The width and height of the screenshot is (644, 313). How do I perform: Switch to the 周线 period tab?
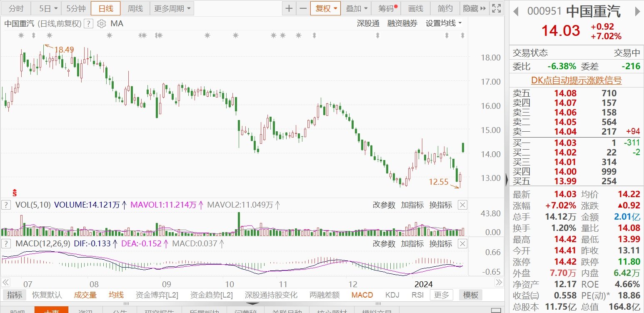click(135, 8)
